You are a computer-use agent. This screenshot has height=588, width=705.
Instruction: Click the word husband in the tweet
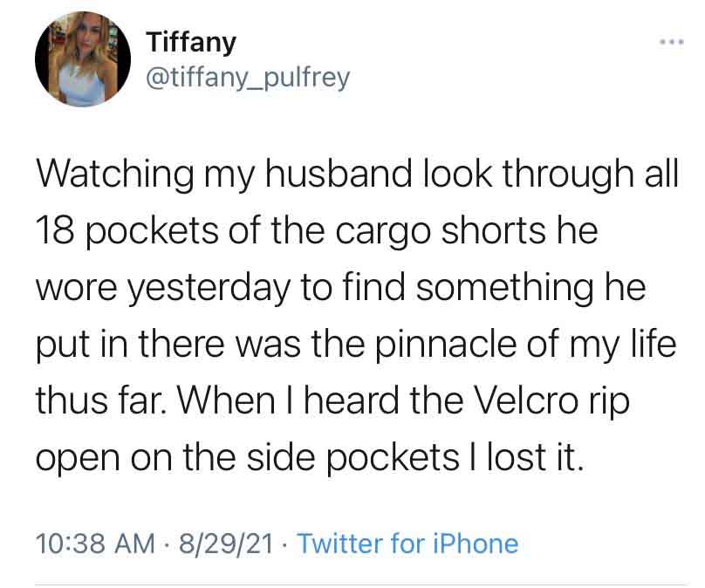coord(339,174)
